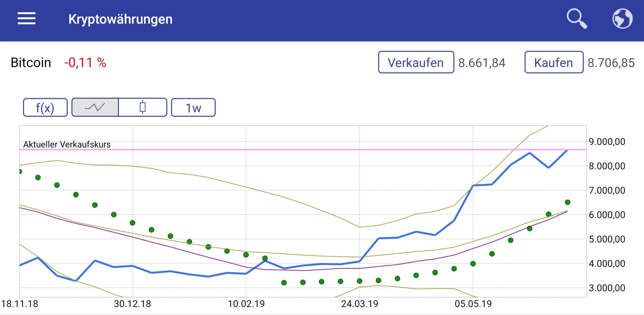Select the 05.05.19 date marker

pos(473,304)
